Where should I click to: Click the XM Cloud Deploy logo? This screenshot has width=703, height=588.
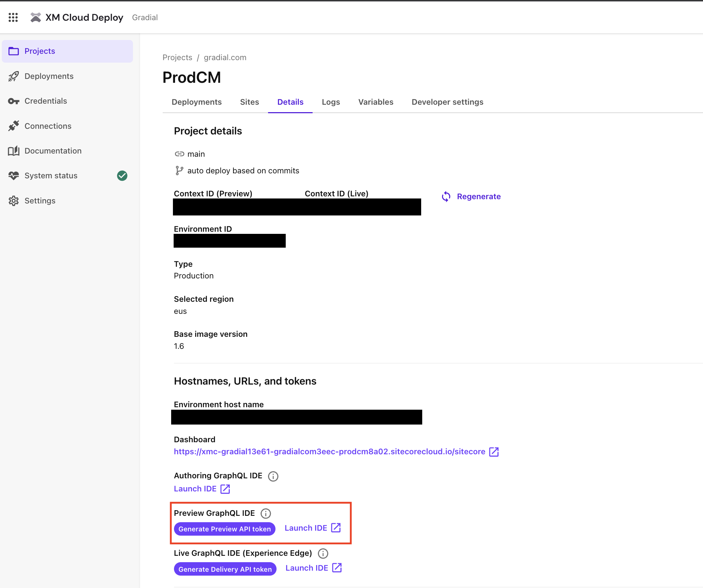(36, 17)
